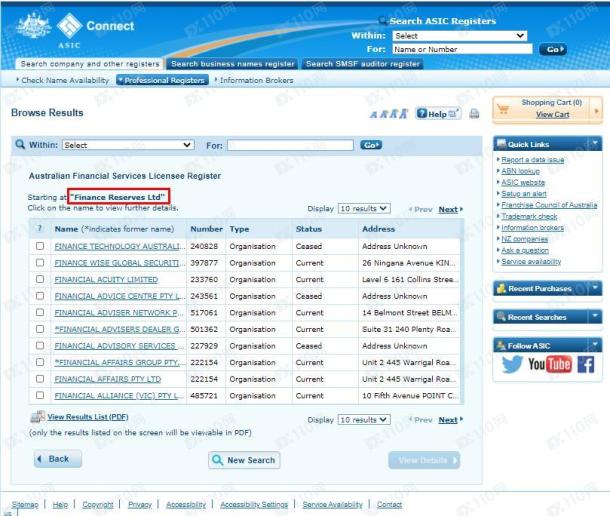Open Sitemap footer link
This screenshot has width=610, height=516.
(25, 504)
